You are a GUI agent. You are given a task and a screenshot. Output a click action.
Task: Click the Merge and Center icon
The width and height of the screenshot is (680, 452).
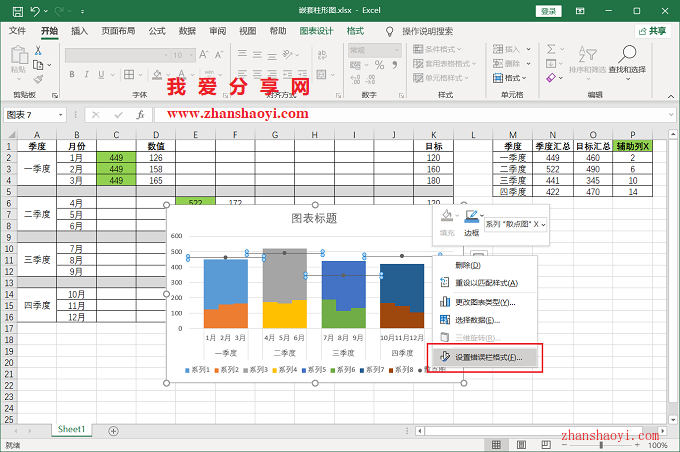(x=321, y=75)
